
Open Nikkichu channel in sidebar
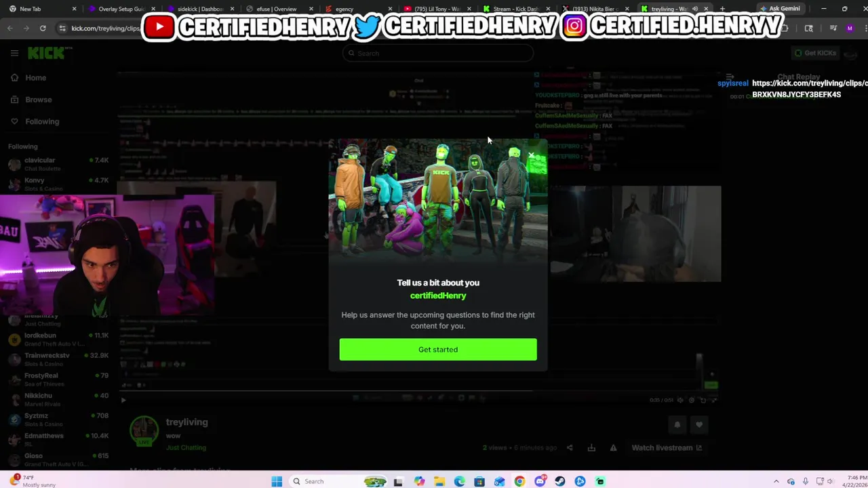[x=58, y=399]
